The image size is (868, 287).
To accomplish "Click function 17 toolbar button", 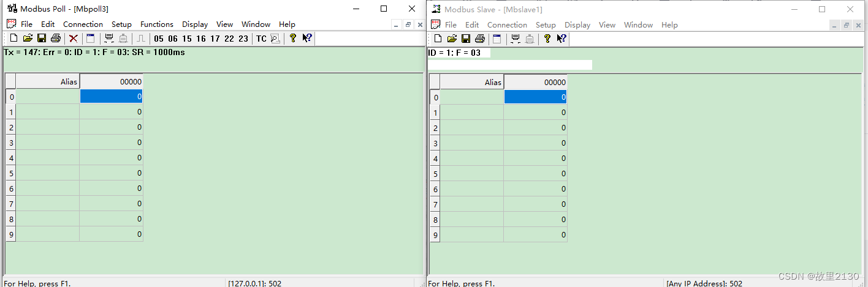I will (x=215, y=39).
